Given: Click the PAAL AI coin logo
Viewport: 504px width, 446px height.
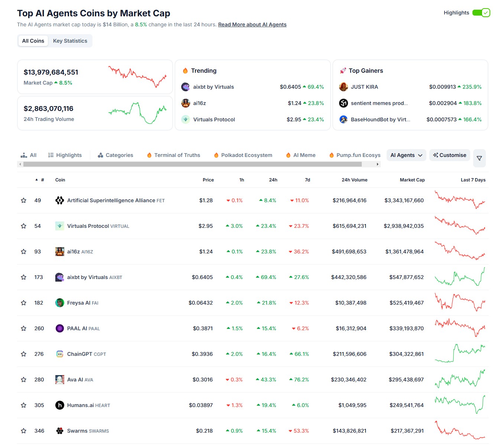Looking at the screenshot, I should pos(59,328).
